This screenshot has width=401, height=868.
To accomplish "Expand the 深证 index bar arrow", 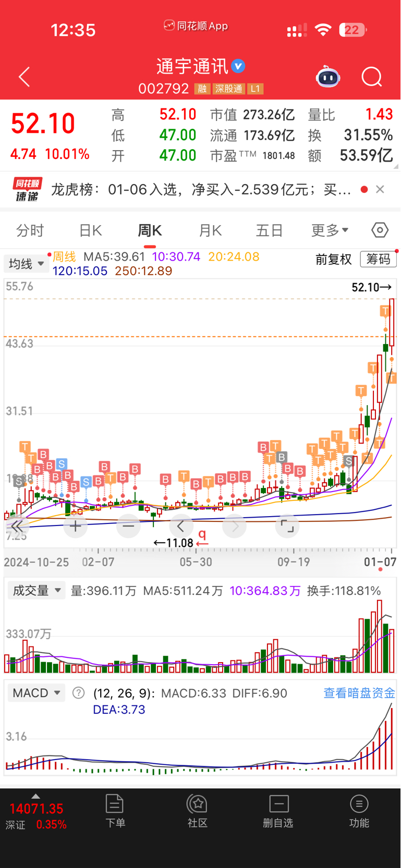I will [35, 796].
